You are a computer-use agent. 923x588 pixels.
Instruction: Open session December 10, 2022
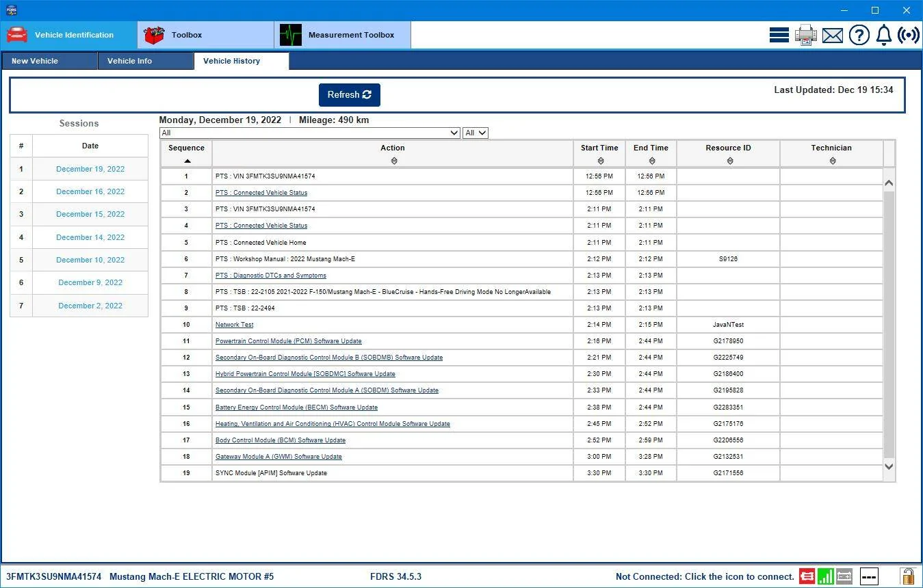pyautogui.click(x=90, y=260)
